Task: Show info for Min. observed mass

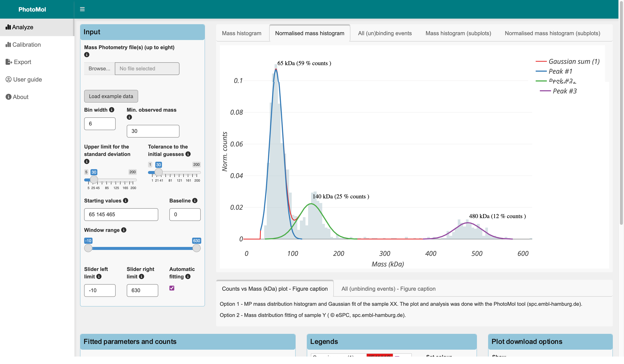Action: click(129, 117)
